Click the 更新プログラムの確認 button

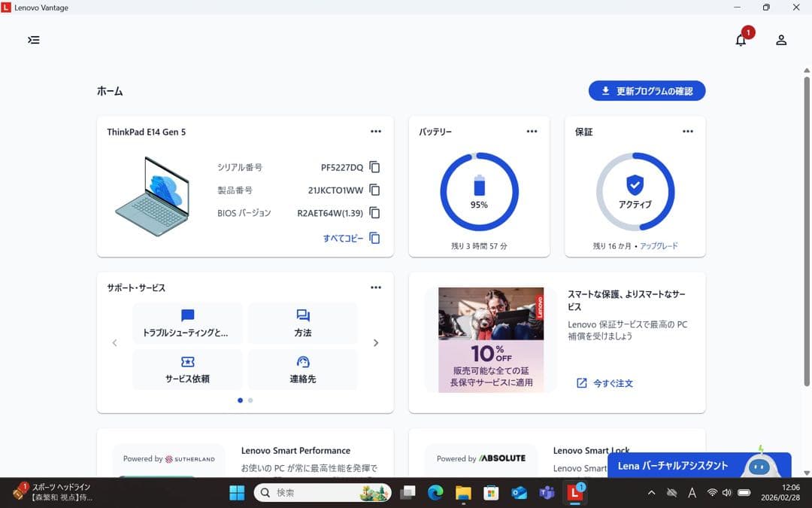point(647,91)
